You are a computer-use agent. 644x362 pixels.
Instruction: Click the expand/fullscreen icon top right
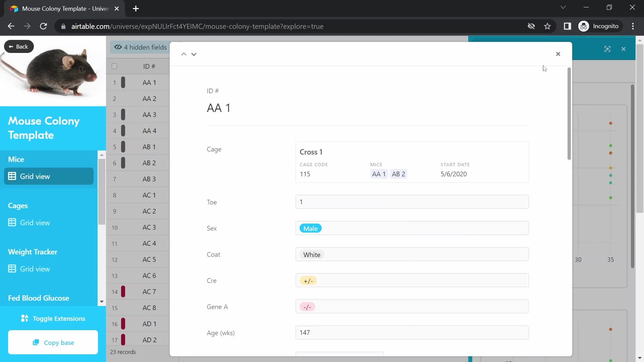tap(607, 48)
